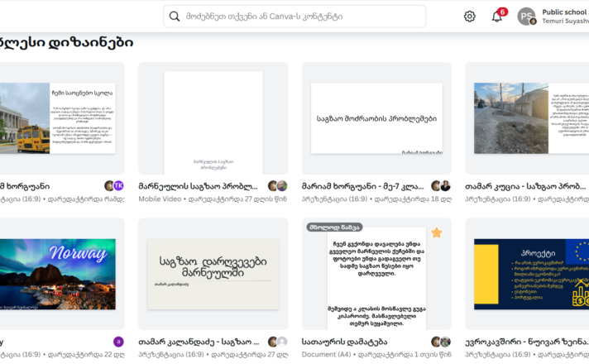
Task: Click the purple TK collaborator avatar
Action: pyautogui.click(x=118, y=185)
